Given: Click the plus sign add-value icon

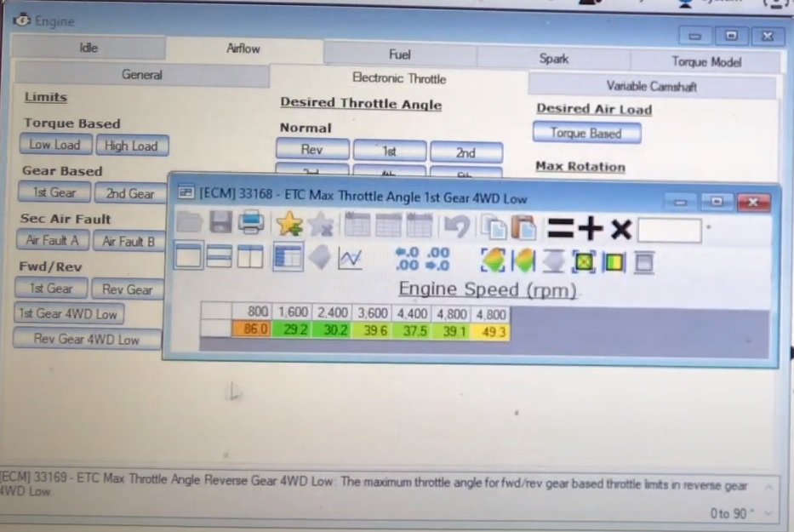Looking at the screenshot, I should tap(591, 228).
